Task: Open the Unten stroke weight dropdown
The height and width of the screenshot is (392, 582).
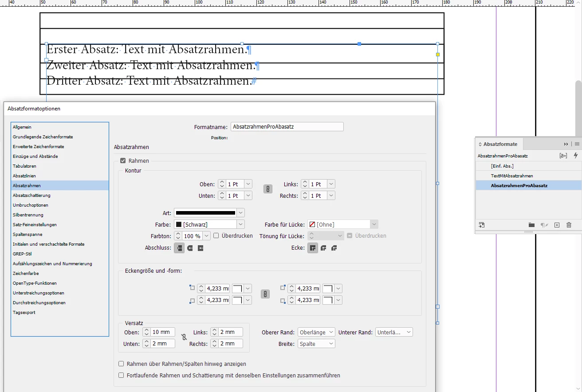Action: tap(248, 196)
